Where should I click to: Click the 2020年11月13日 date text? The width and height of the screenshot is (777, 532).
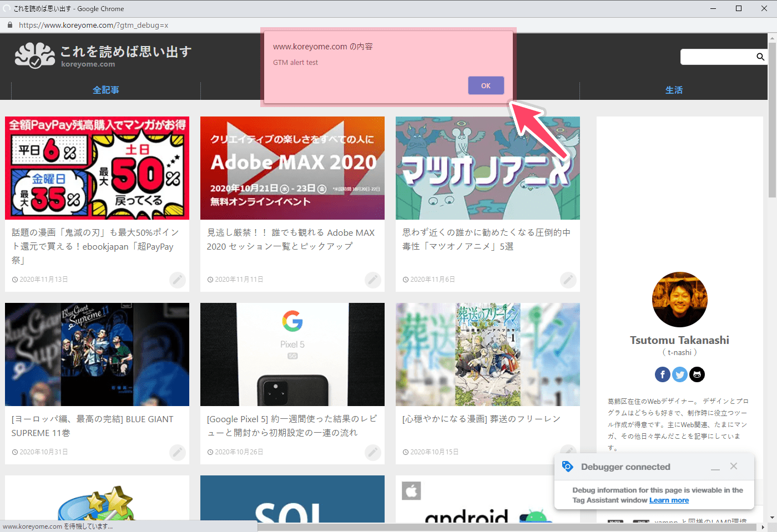[x=44, y=280]
